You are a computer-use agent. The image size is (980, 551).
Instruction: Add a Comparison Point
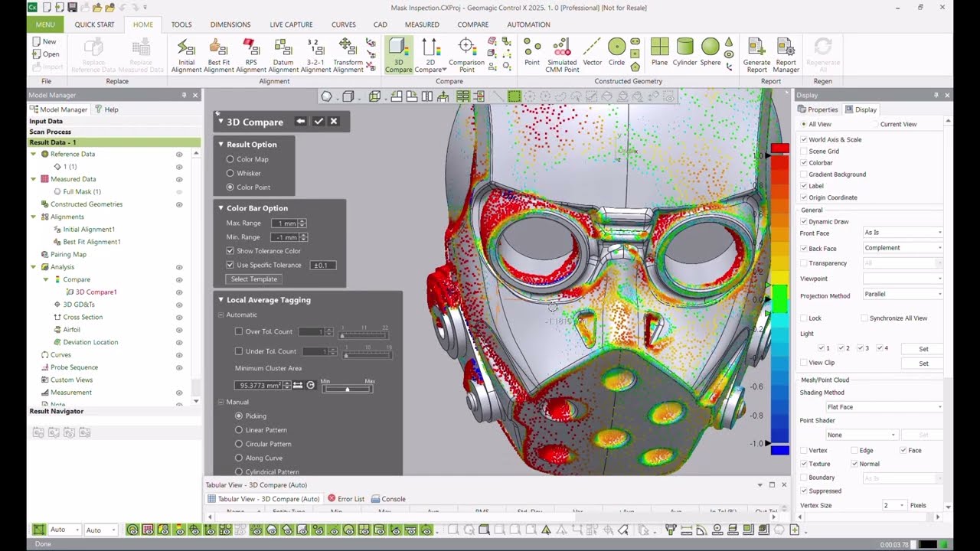click(466, 55)
